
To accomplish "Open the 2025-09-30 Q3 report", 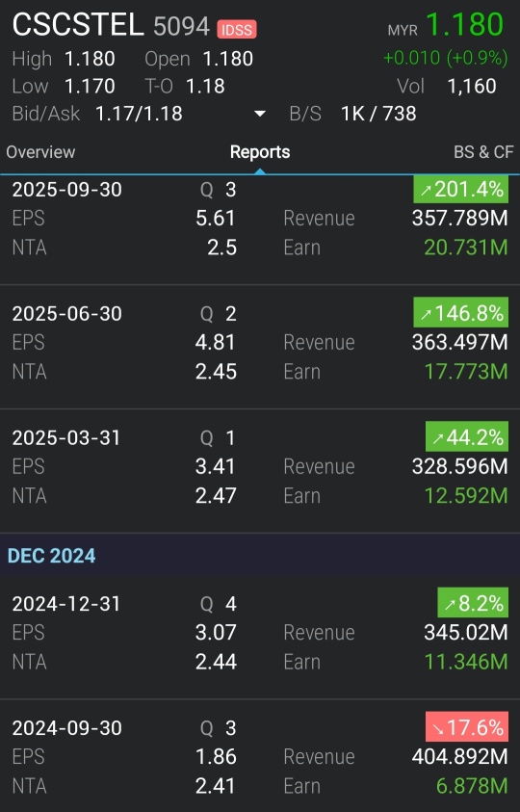I will point(260,230).
